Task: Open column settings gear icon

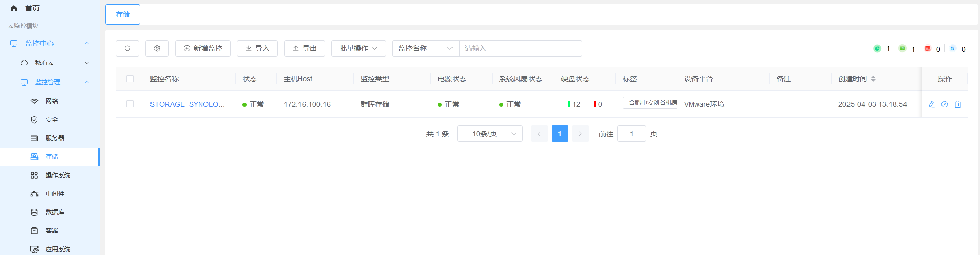Action: coord(157,48)
